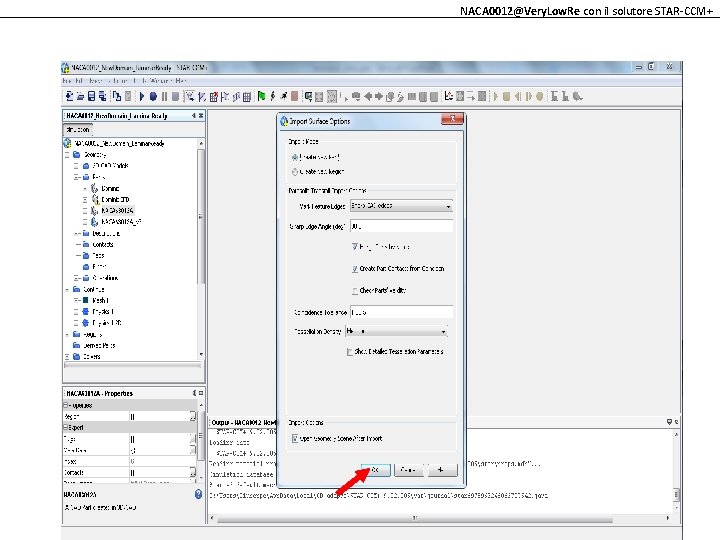Image resolution: width=720 pixels, height=540 pixels.
Task: Expand the Solvers tree node
Action: (68, 356)
